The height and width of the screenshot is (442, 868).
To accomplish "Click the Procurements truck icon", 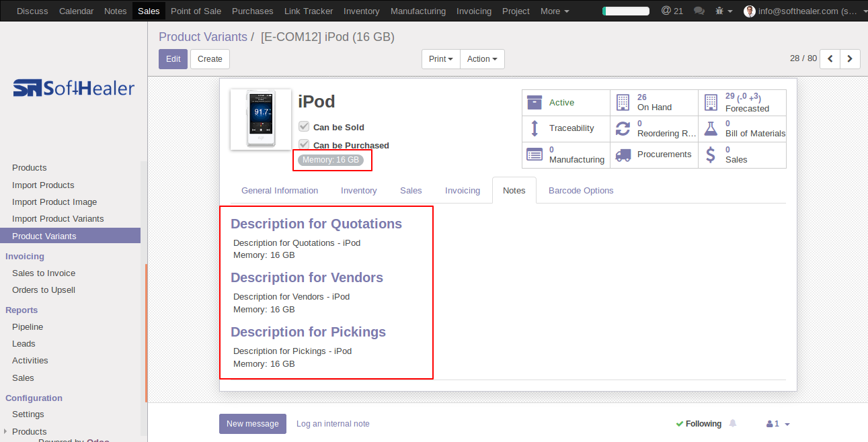I will click(623, 154).
